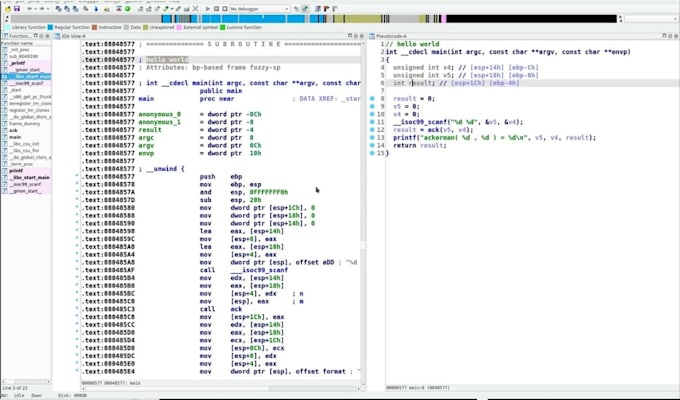Click the blue down-arrow toolbar icon
Viewport: 680px width, 400px height.
coord(96,9)
